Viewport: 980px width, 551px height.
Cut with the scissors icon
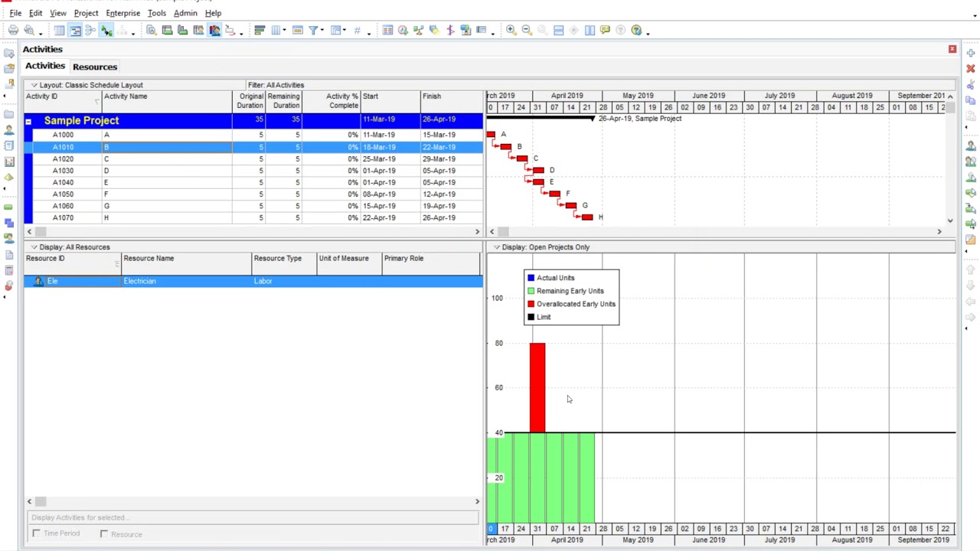pyautogui.click(x=971, y=85)
